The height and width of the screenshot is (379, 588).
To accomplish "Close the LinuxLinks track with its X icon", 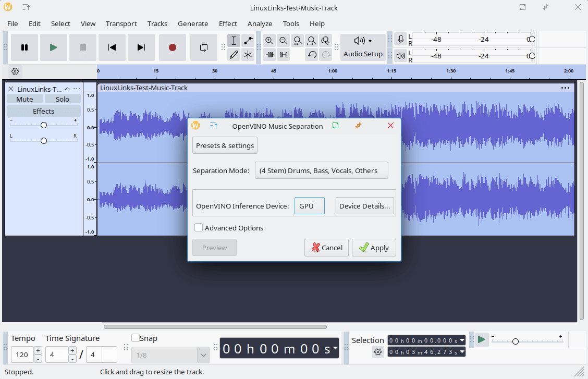I will (11, 89).
